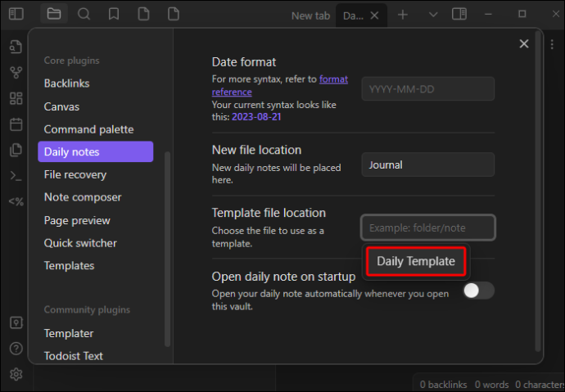Click the second document icon in the top bar
The height and width of the screenshot is (392, 565).
pyautogui.click(x=174, y=14)
